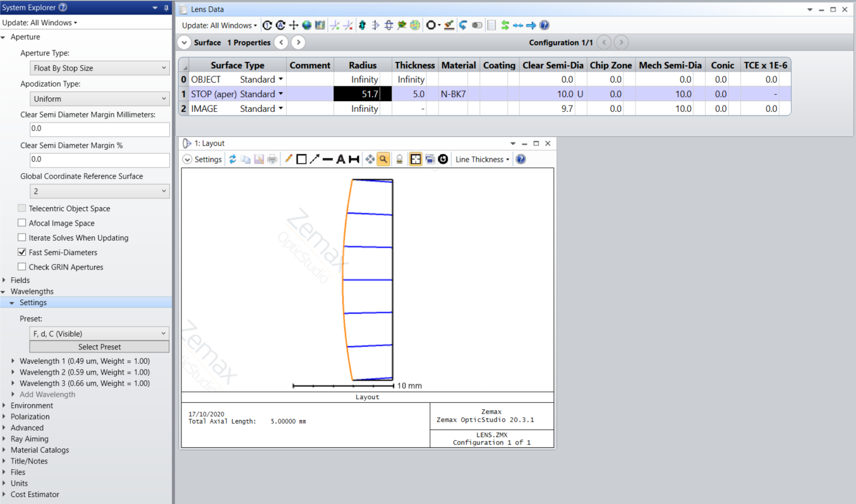
Task: Open Line Thickness dropdown in Layout
Action: click(482, 159)
